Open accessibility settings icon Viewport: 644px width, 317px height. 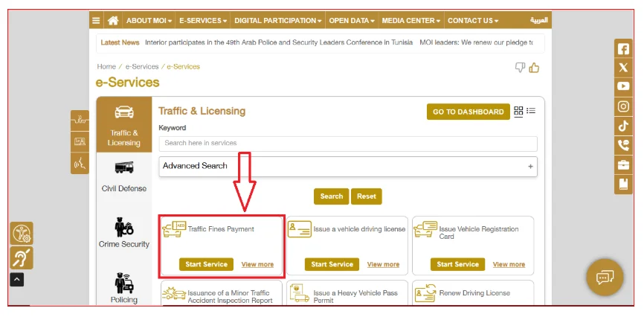[x=22, y=234]
